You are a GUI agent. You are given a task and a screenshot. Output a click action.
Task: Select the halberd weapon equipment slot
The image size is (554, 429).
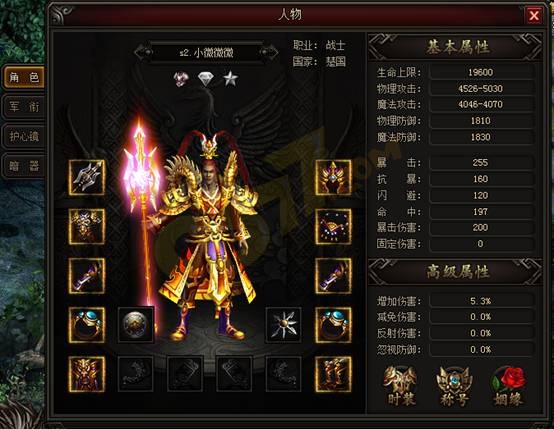(x=87, y=177)
